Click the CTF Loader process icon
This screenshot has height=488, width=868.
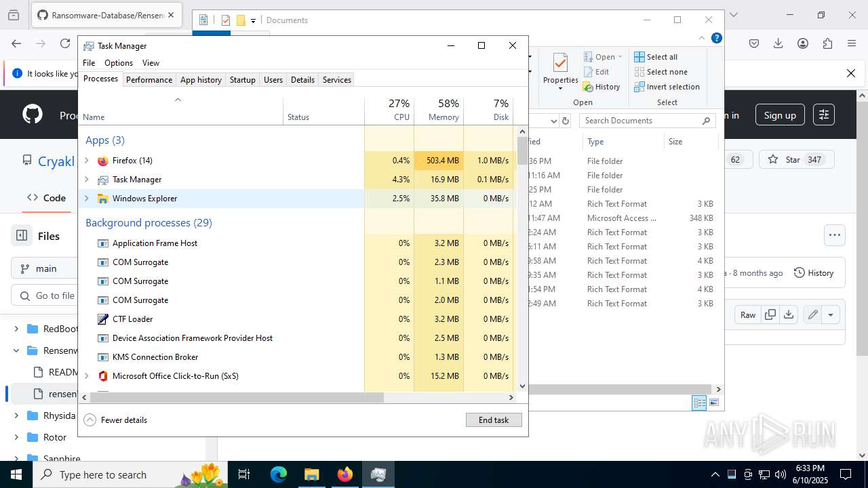coord(102,319)
